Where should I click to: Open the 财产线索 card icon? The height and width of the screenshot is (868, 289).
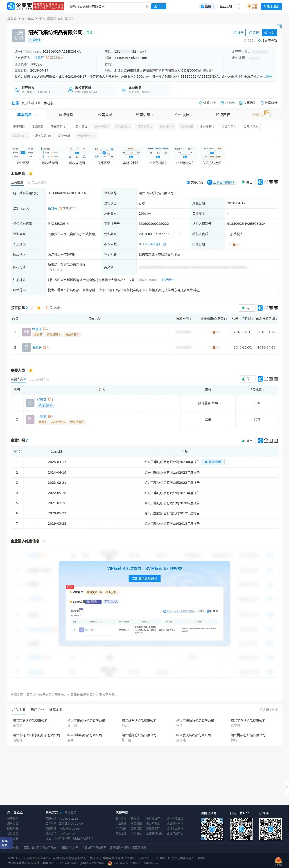(17, 90)
